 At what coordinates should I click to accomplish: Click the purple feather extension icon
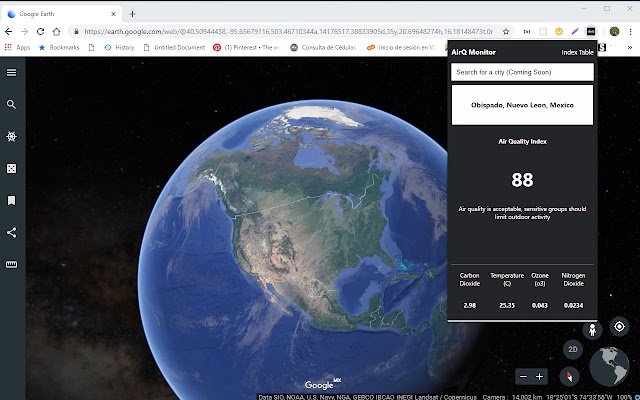click(575, 31)
